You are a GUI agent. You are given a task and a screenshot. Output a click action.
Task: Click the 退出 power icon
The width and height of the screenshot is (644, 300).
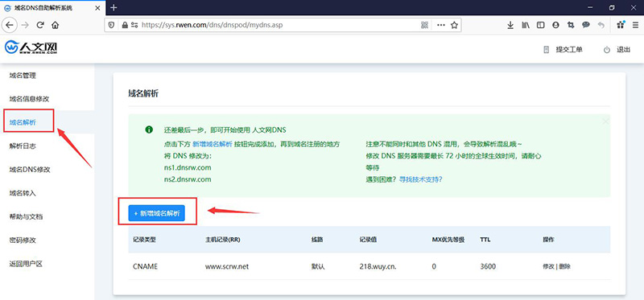pos(607,50)
